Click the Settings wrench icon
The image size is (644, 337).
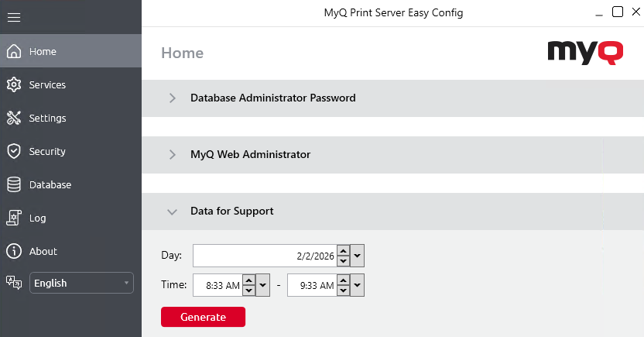13,119
